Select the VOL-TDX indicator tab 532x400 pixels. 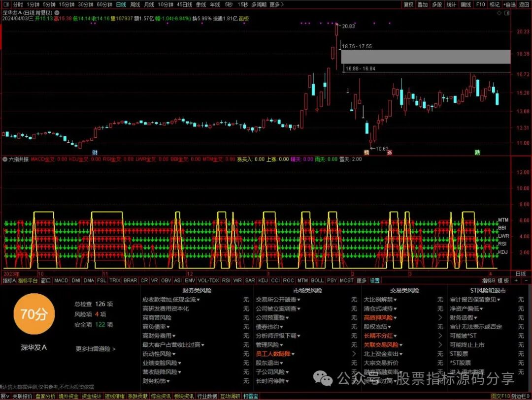point(208,280)
